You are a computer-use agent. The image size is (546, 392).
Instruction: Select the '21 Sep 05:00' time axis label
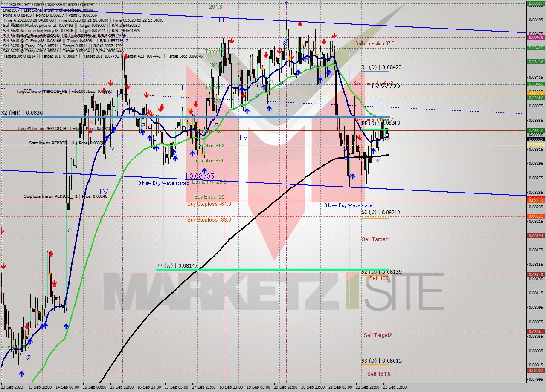tap(340, 387)
